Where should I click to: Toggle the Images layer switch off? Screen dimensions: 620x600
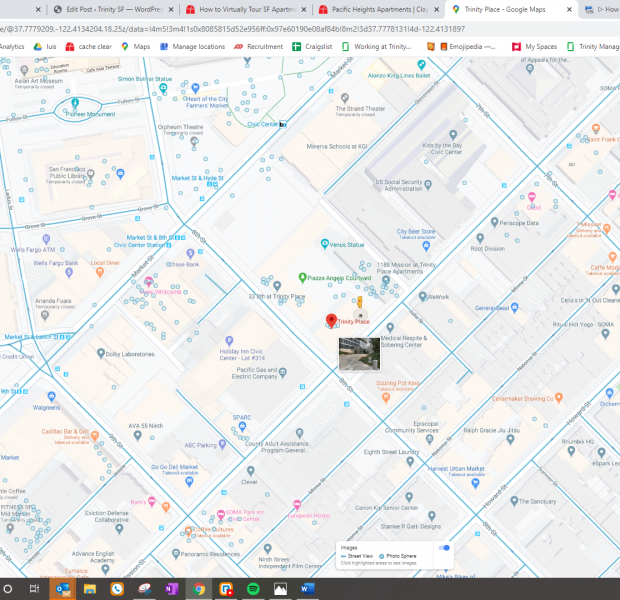(x=444, y=548)
